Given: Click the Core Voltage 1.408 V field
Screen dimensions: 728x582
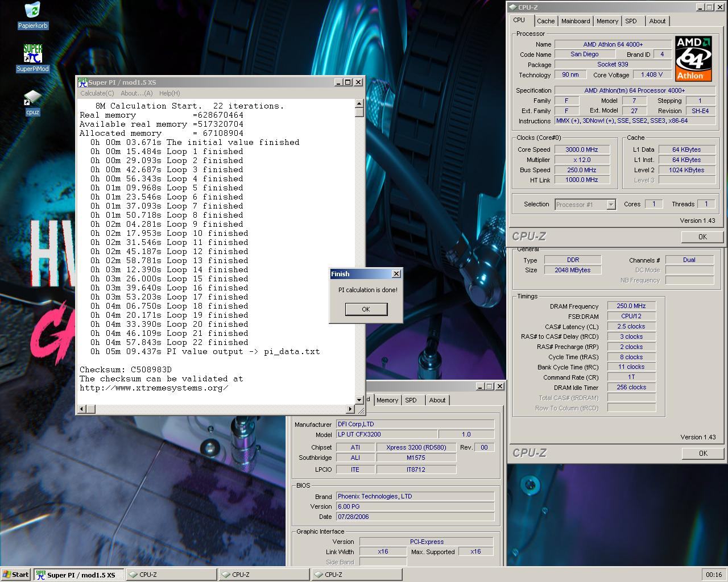Looking at the screenshot, I should 652,75.
